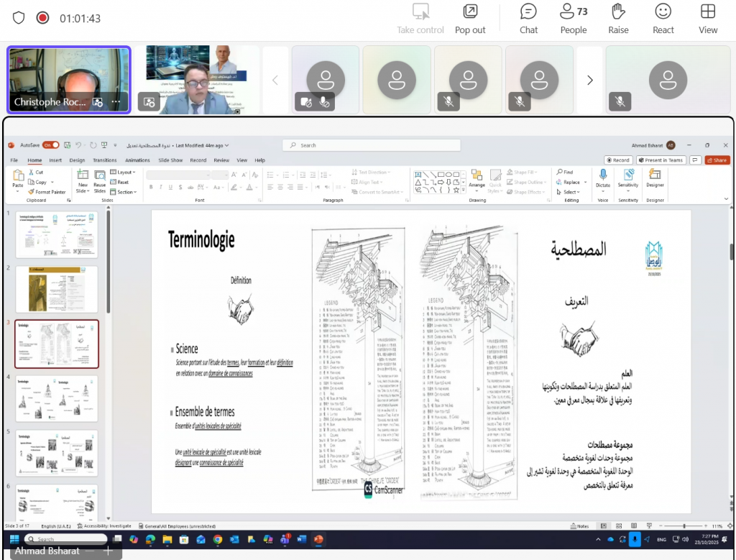Image resolution: width=736 pixels, height=560 pixels.
Task: Open the Chat panel in Teams
Action: [x=528, y=19]
